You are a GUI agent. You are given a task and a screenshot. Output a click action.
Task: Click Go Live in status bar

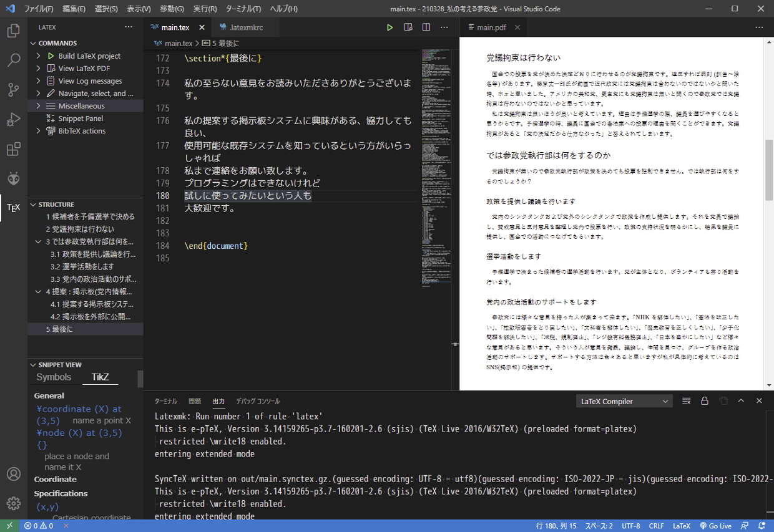[715, 526]
